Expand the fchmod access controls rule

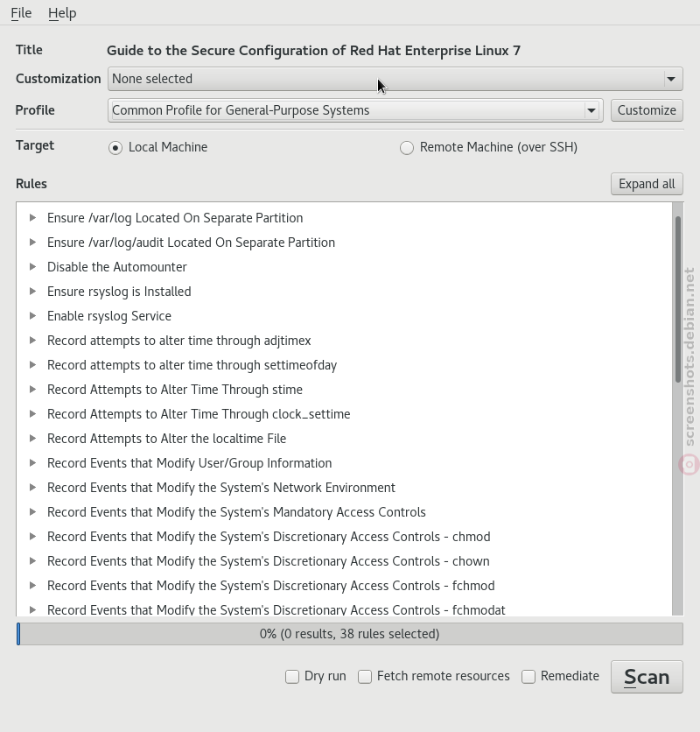(32, 586)
